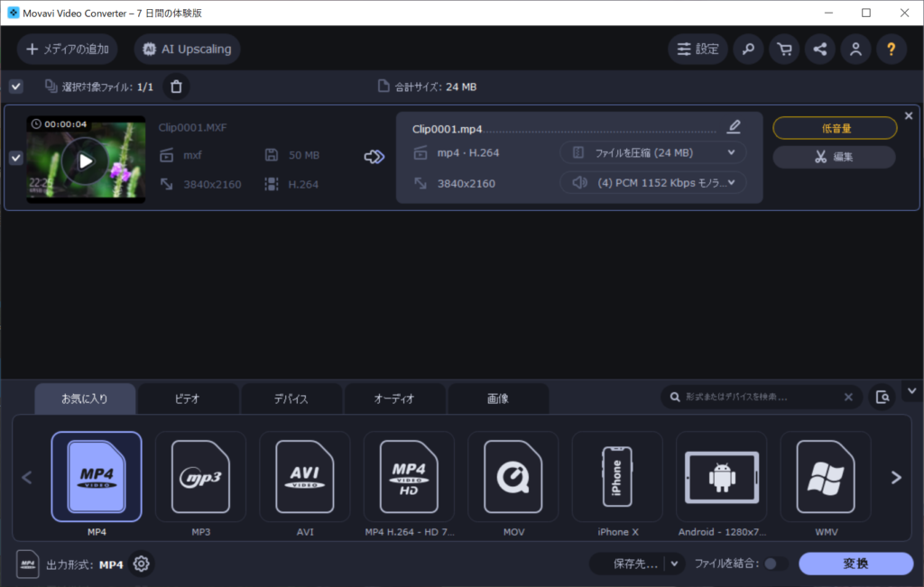The image size is (924, 587).
Task: Open the オーディオ presets tab
Action: click(x=394, y=398)
